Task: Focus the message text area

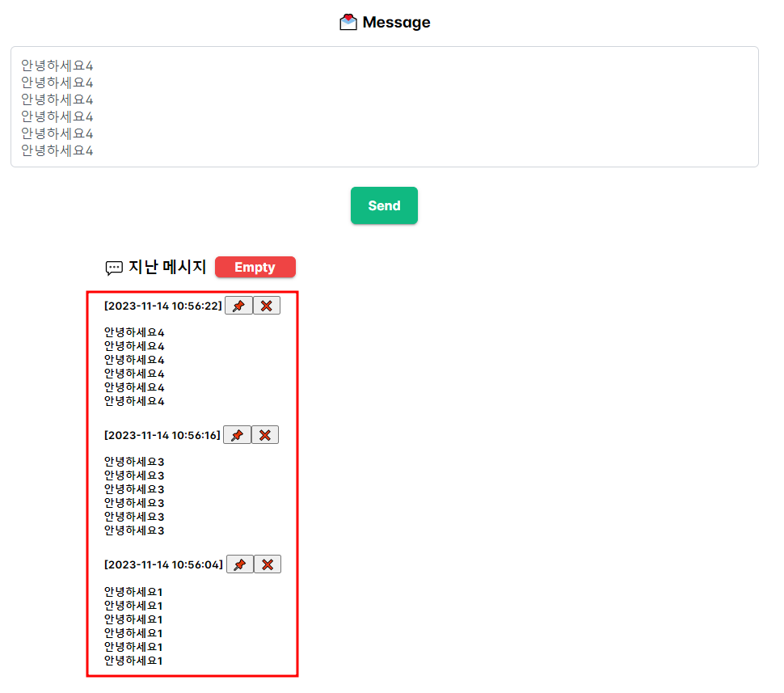Action: 385,107
